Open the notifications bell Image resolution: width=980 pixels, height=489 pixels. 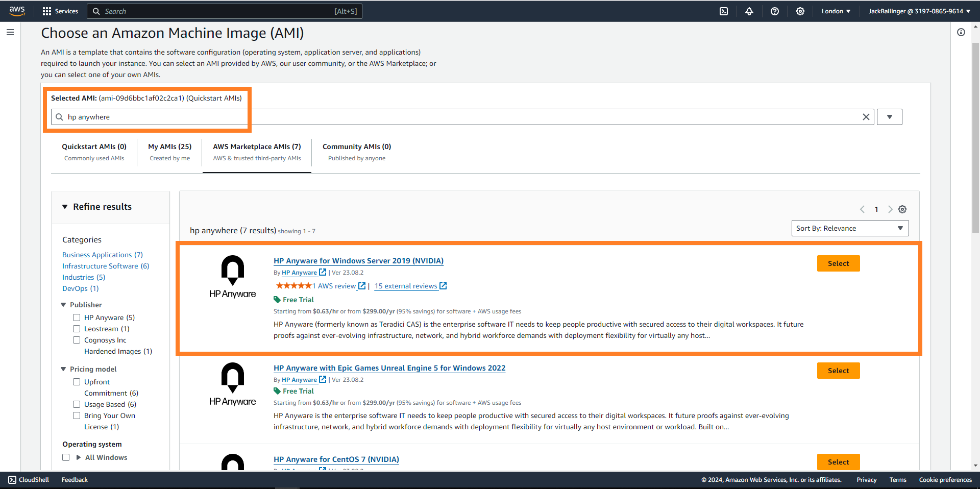749,11
